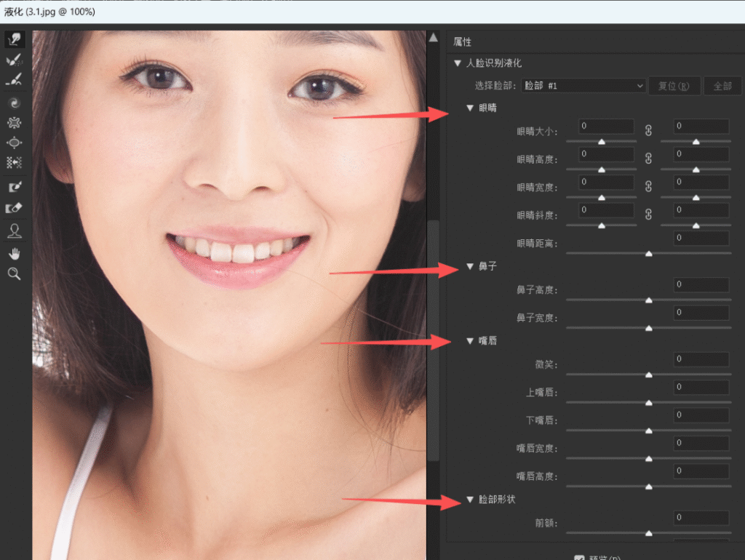Click the 嘴唇宽度 slider
The height and width of the screenshot is (560, 745).
pos(648,459)
